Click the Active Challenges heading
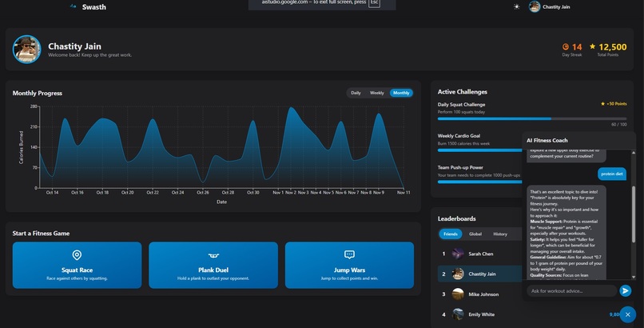The image size is (644, 328). (463, 92)
